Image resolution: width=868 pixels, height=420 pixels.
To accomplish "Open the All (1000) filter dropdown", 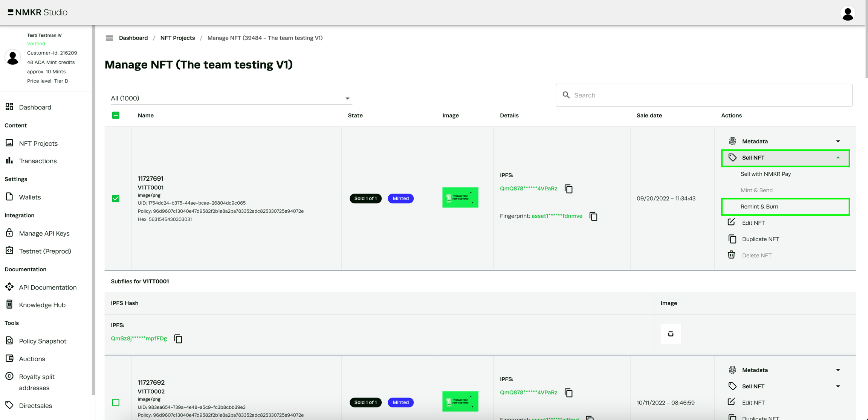I will pos(231,98).
